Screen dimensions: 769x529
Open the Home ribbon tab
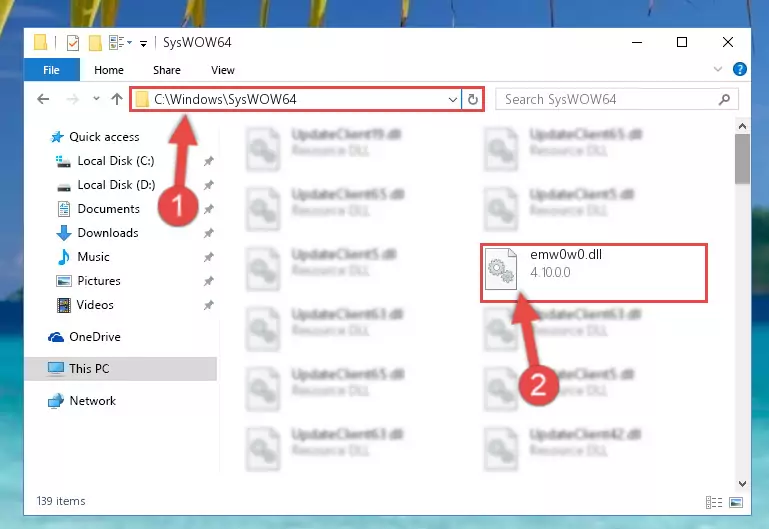tap(109, 70)
